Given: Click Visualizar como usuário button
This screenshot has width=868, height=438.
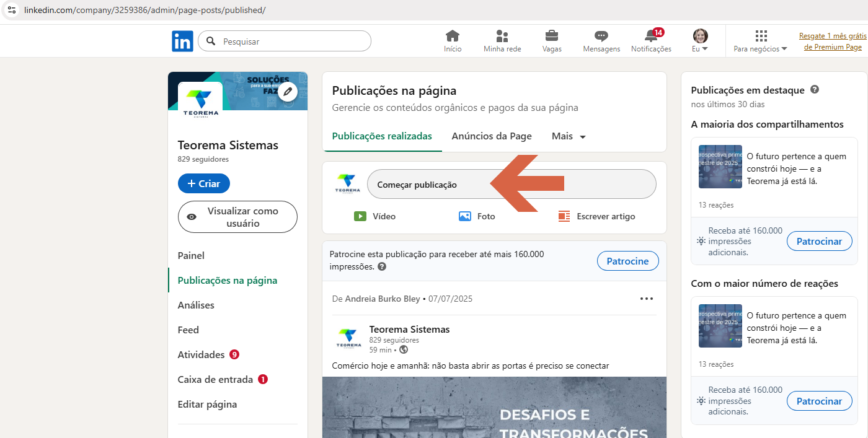Looking at the screenshot, I should click(x=237, y=217).
